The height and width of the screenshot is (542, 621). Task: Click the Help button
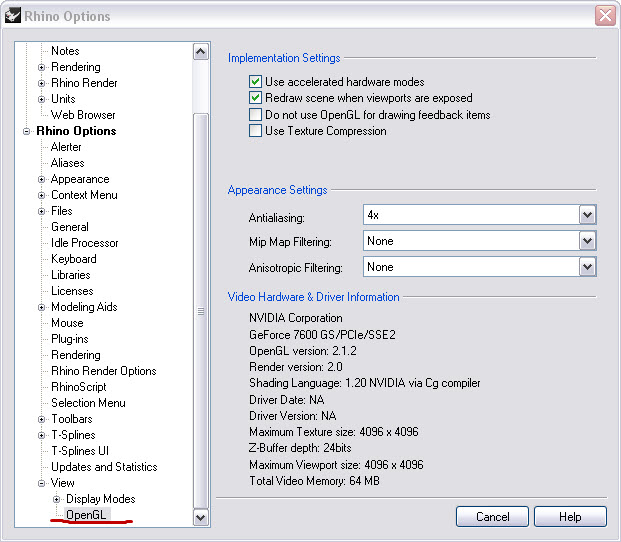570,517
